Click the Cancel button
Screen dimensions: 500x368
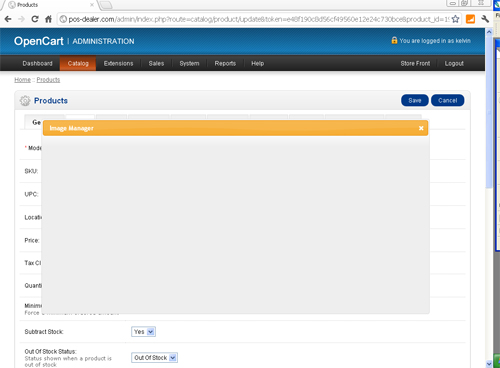click(x=448, y=100)
